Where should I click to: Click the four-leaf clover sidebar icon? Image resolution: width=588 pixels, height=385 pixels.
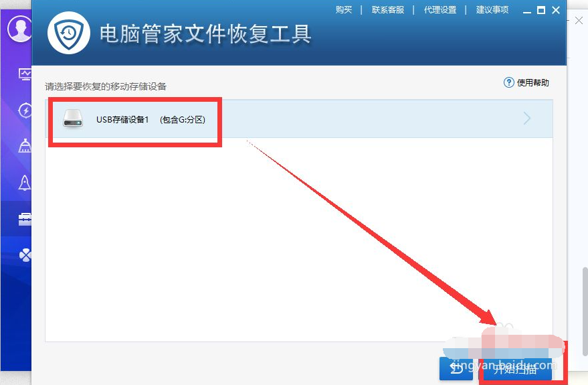tap(25, 256)
